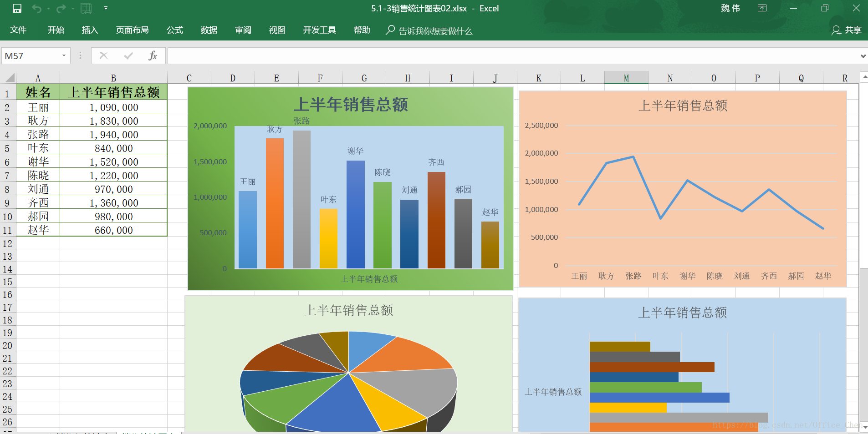Viewport: 868px width, 434px height.
Task: Select cell with name 叶东
Action: (38, 148)
